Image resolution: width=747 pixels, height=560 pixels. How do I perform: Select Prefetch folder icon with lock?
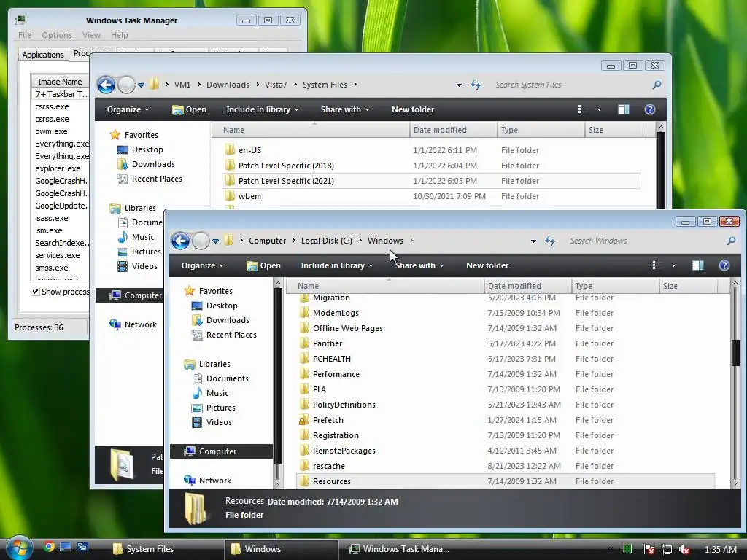coord(303,420)
